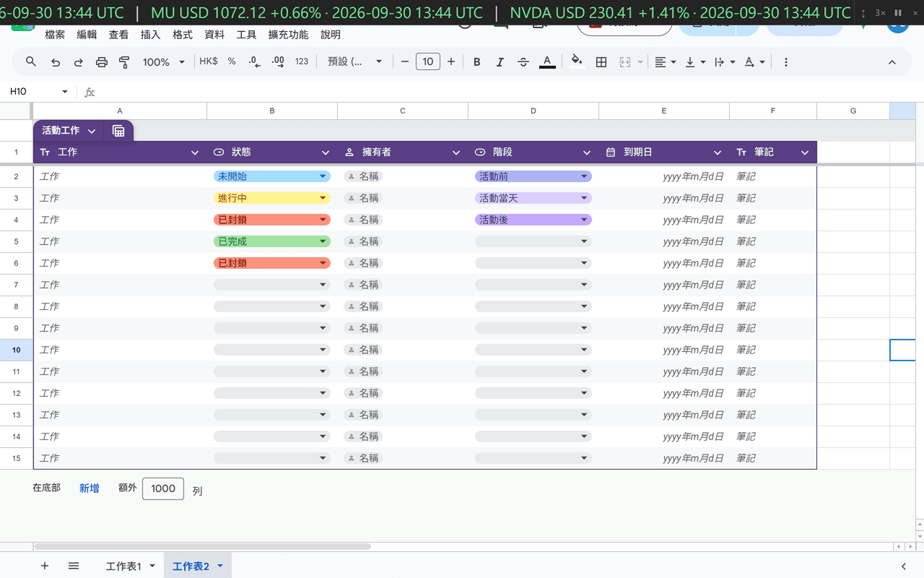924x578 pixels.
Task: Click the Name Box showing H10
Action: (39, 92)
